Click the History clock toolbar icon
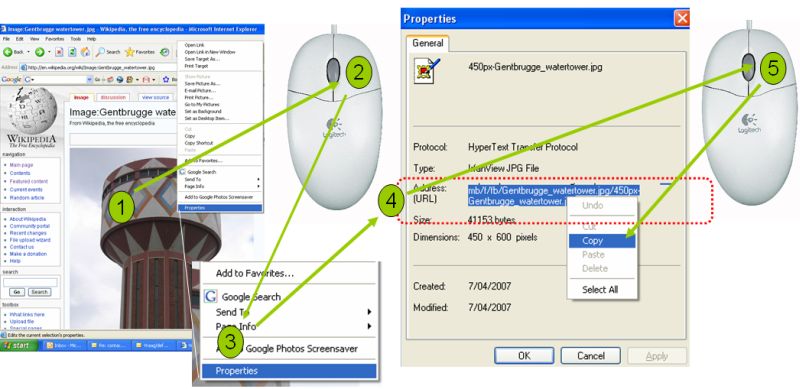The image size is (800, 389). pyautogui.click(x=165, y=52)
